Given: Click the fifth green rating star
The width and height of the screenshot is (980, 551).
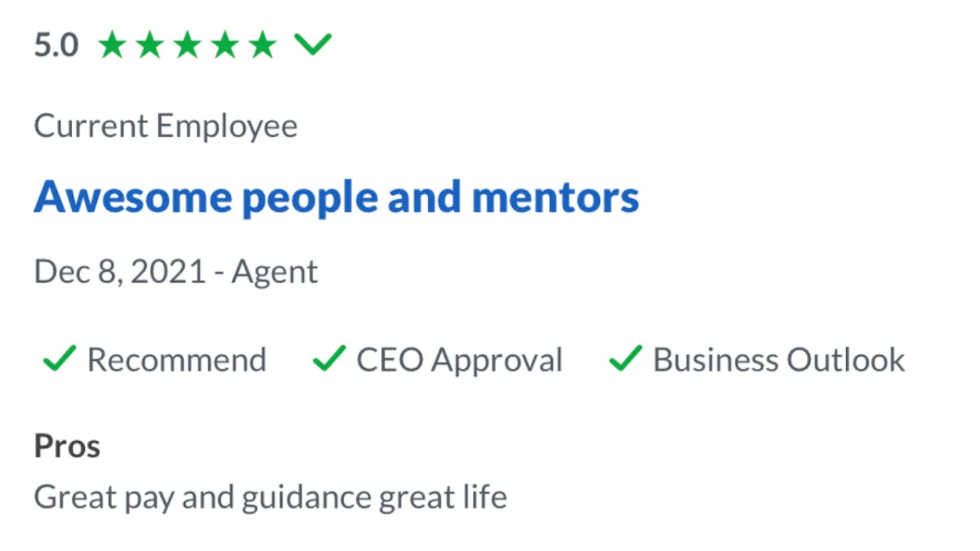Looking at the screenshot, I should 263,46.
